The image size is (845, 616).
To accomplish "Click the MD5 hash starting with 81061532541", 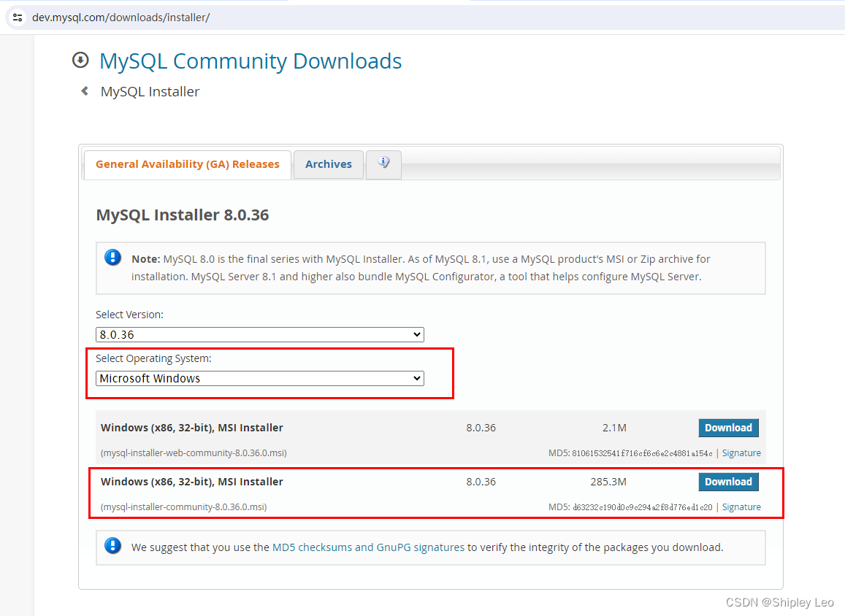I will tap(643, 453).
